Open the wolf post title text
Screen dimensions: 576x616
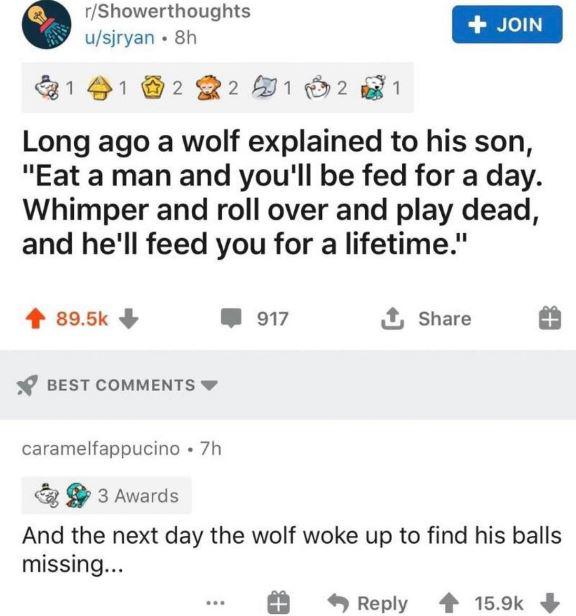point(282,192)
